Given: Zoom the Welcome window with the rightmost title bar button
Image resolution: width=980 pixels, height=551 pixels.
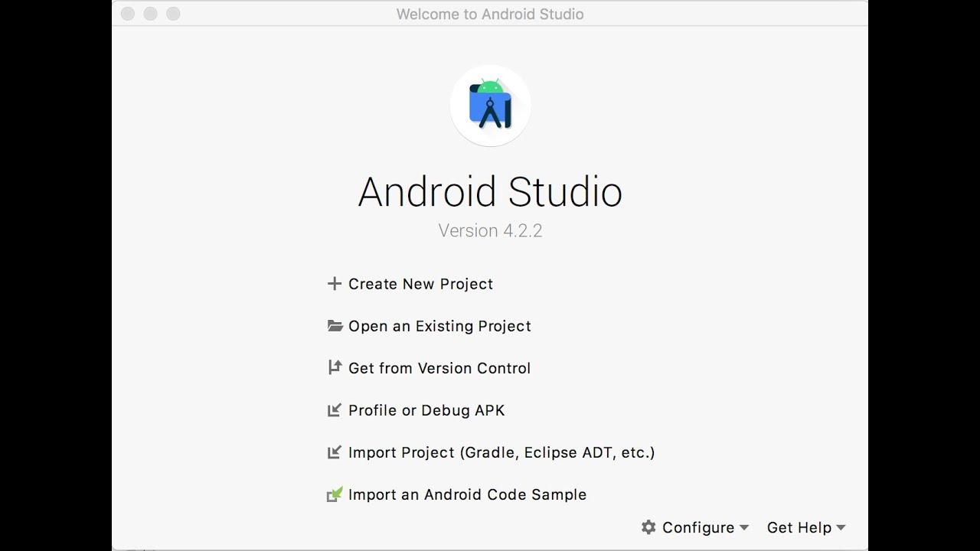Looking at the screenshot, I should pos(174,14).
